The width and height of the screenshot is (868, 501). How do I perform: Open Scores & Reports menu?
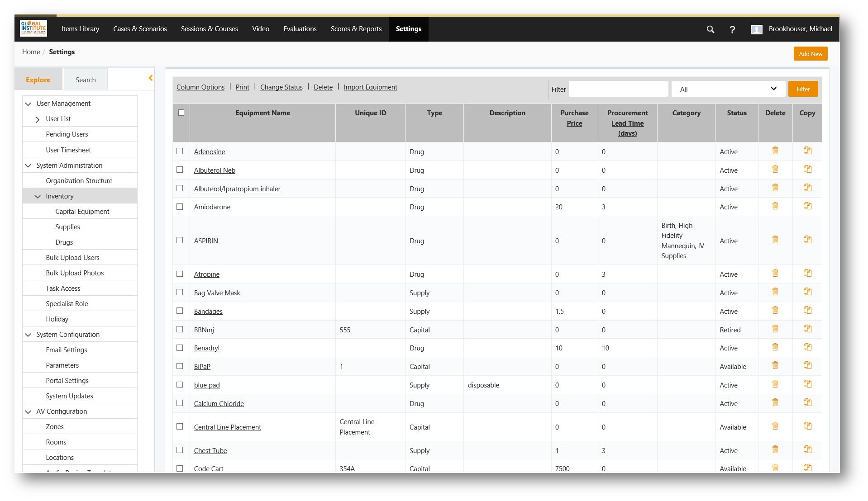coord(356,29)
